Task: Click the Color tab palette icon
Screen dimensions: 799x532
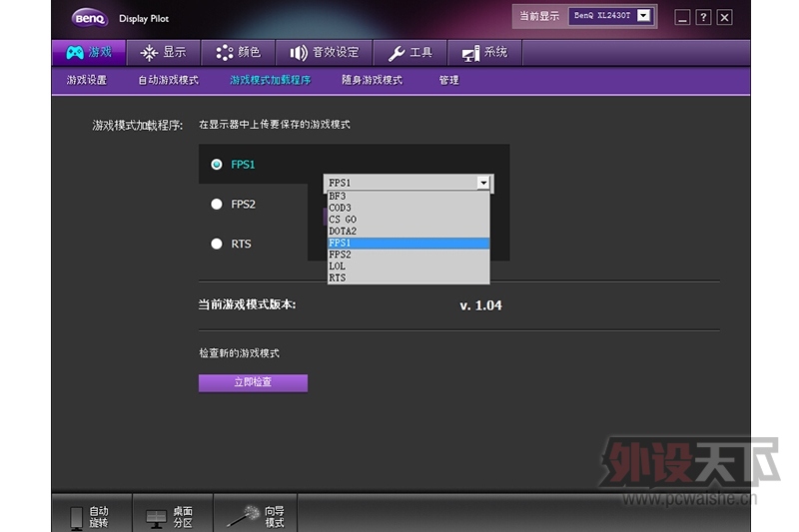Action: coord(224,53)
